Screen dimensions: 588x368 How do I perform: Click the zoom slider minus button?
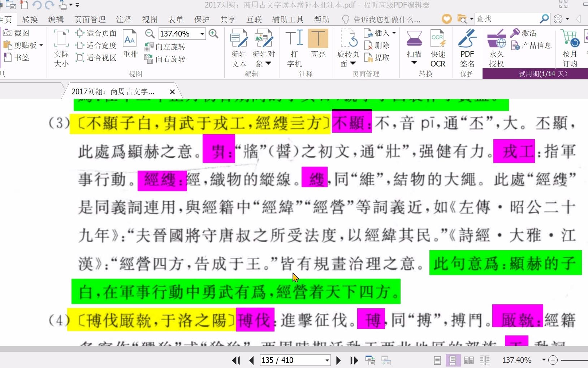point(553,360)
